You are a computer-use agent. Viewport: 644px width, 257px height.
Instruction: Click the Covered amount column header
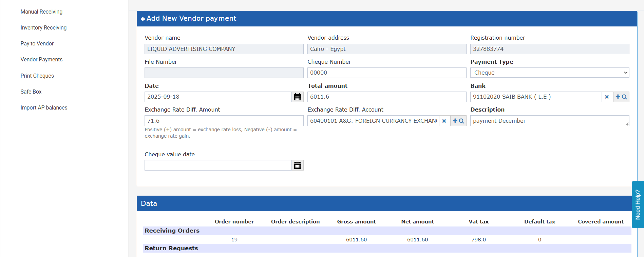pyautogui.click(x=601, y=221)
